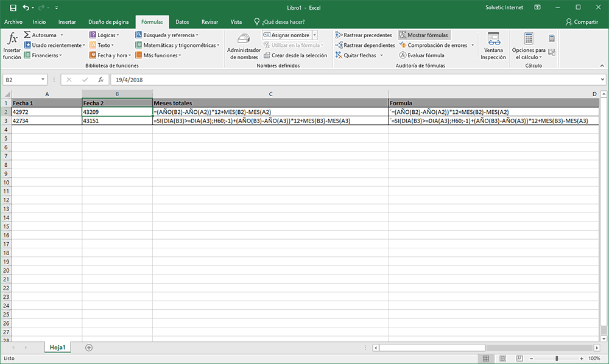Click the Name Box showing B2
609x364 pixels.
coord(21,80)
